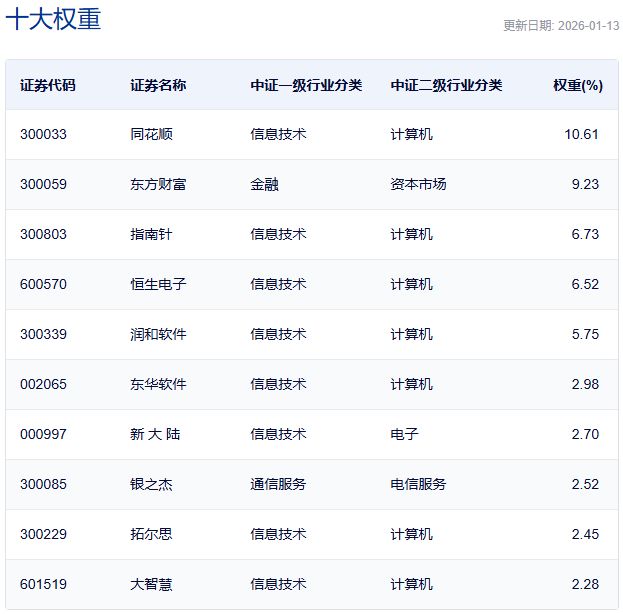Select security code 300085
The image size is (623, 614).
click(43, 484)
